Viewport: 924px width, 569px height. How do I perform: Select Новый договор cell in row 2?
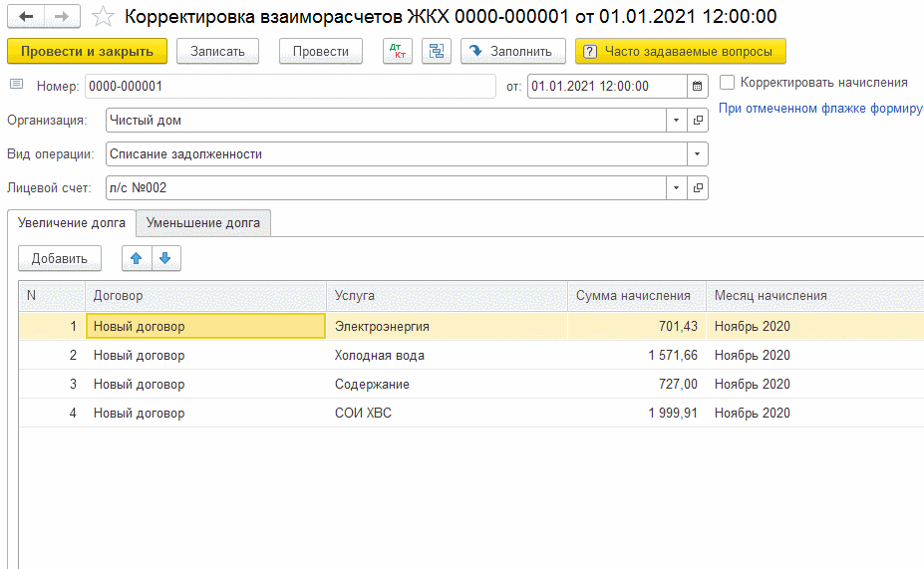(206, 355)
